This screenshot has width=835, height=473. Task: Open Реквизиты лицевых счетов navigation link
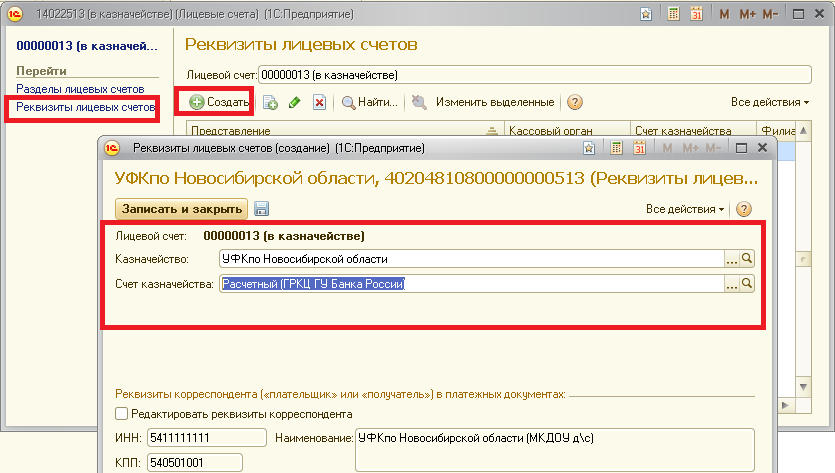click(85, 107)
